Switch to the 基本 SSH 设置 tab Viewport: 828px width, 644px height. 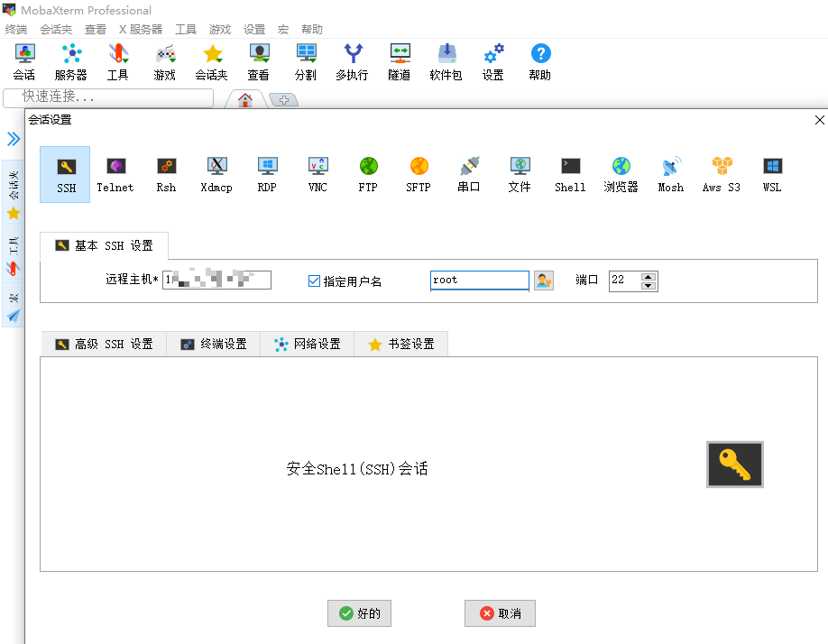click(104, 245)
